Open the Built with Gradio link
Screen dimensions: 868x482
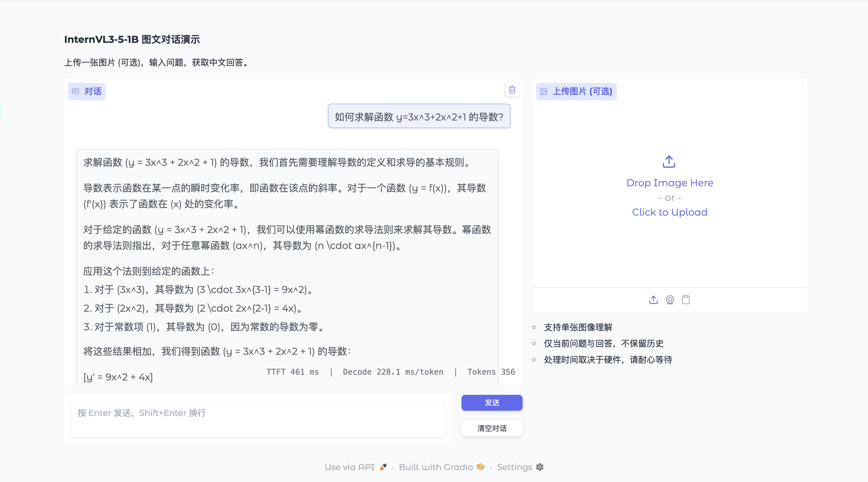tap(441, 467)
